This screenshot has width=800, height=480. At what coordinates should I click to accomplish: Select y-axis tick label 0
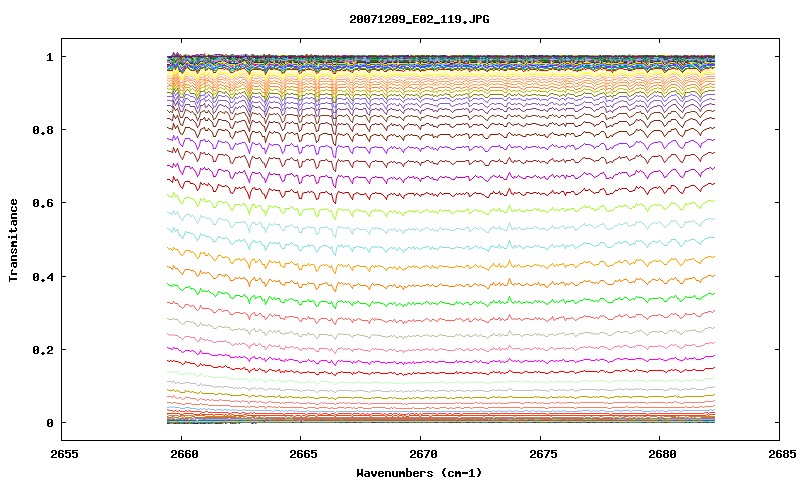49,423
